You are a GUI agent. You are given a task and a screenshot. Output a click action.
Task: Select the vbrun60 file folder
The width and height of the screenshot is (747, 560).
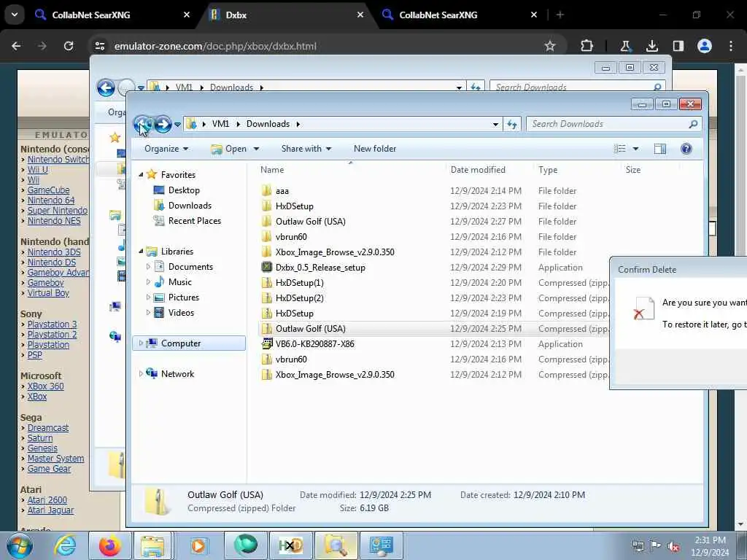tap(290, 237)
